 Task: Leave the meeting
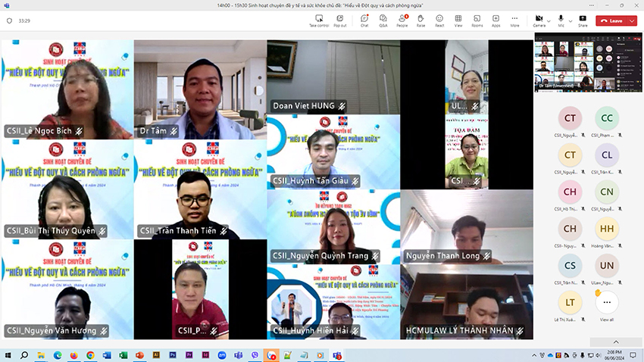click(611, 20)
